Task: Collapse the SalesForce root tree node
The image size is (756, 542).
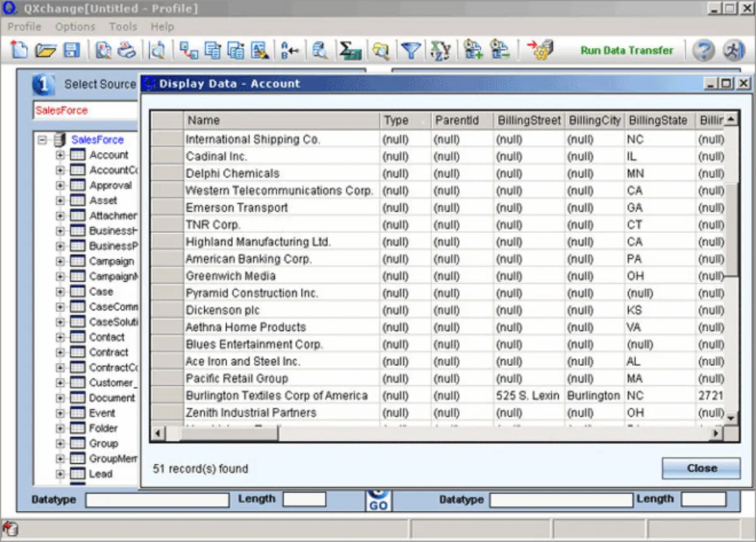Action: 42,140
